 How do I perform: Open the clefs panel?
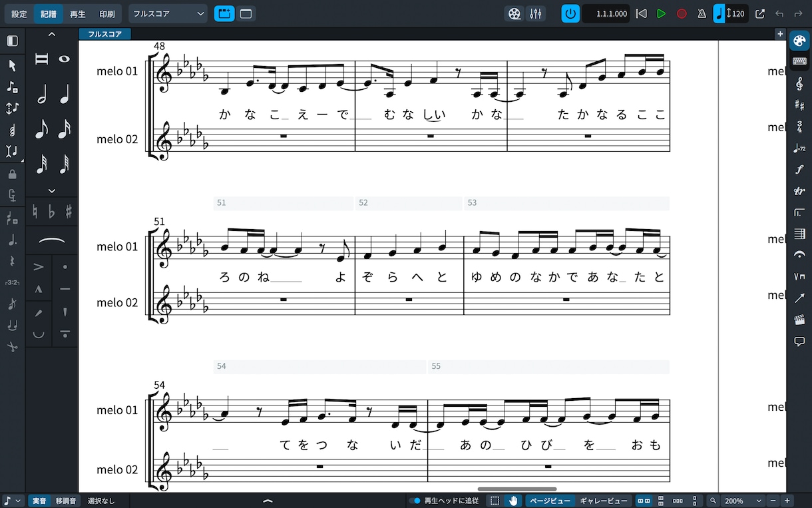[799, 83]
